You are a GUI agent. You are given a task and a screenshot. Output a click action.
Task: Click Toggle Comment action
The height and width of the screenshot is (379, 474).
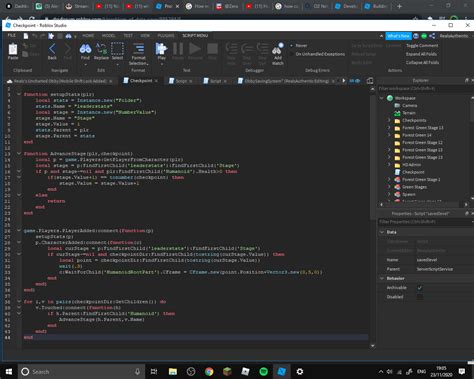pos(422,45)
